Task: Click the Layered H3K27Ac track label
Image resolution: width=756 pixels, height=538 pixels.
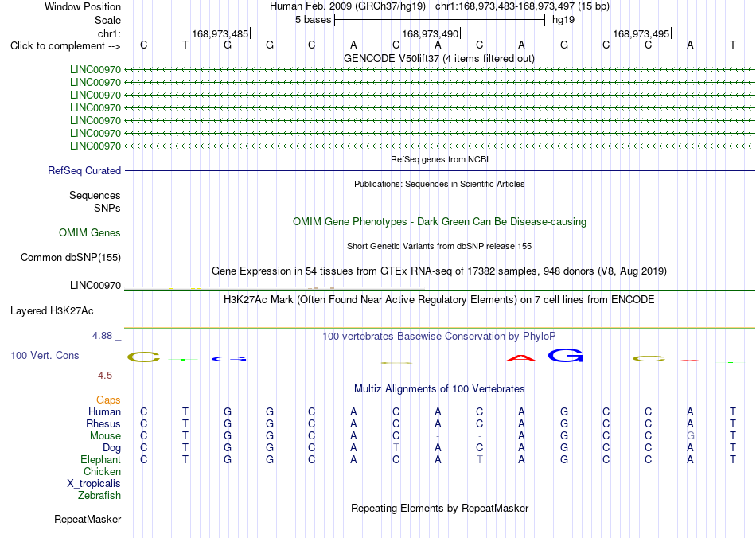Action: point(52,311)
